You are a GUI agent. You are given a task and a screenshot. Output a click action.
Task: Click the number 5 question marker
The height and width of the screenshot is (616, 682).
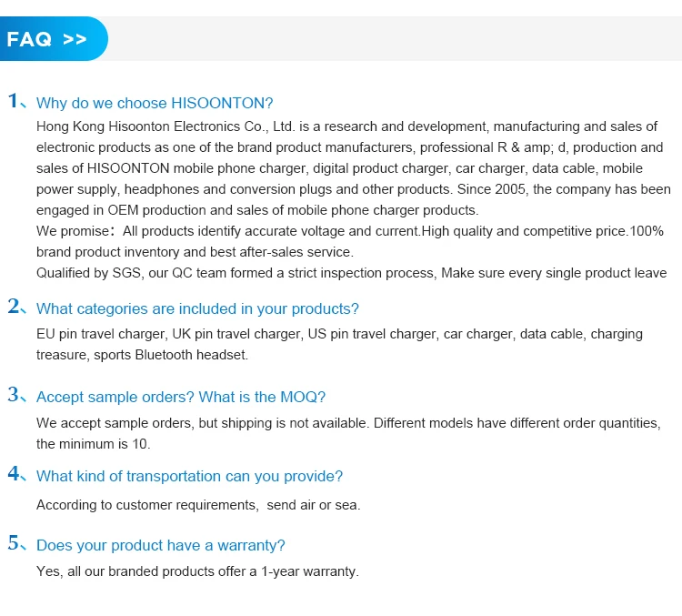[15, 544]
